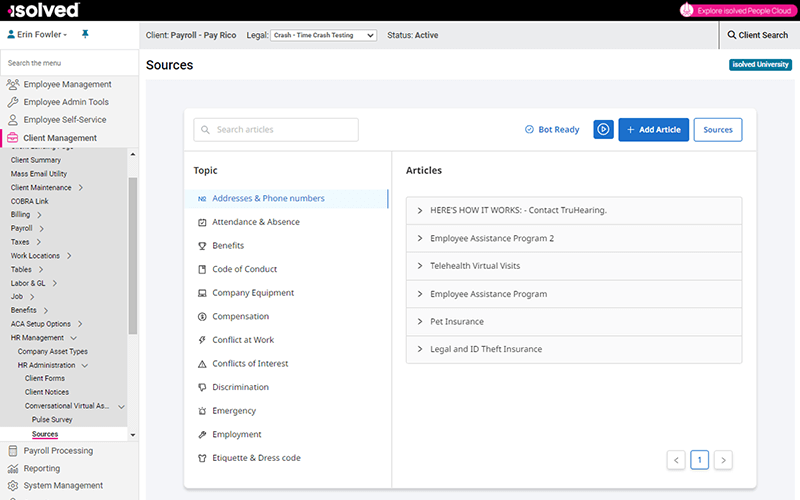This screenshot has height=500, width=800.
Task: Click the Sources button
Action: pos(718,130)
